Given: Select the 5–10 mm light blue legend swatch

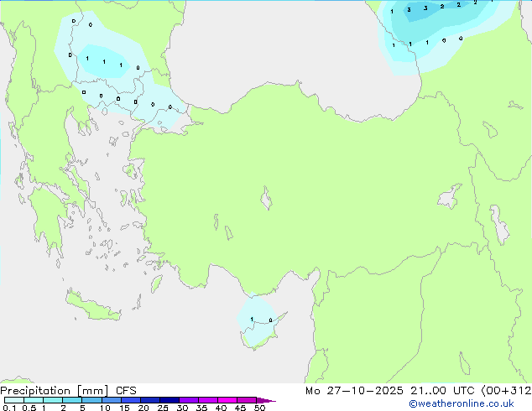Looking at the screenshot, I should click(x=91, y=400).
